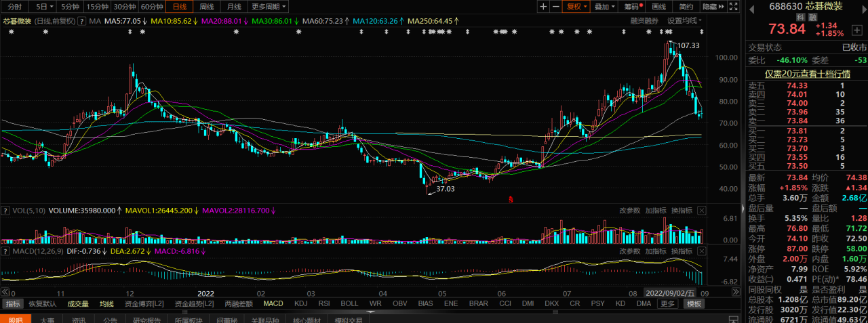Viewport: 868px width, 323px height.
Task: Select the KDJ indicator tab
Action: click(300, 304)
